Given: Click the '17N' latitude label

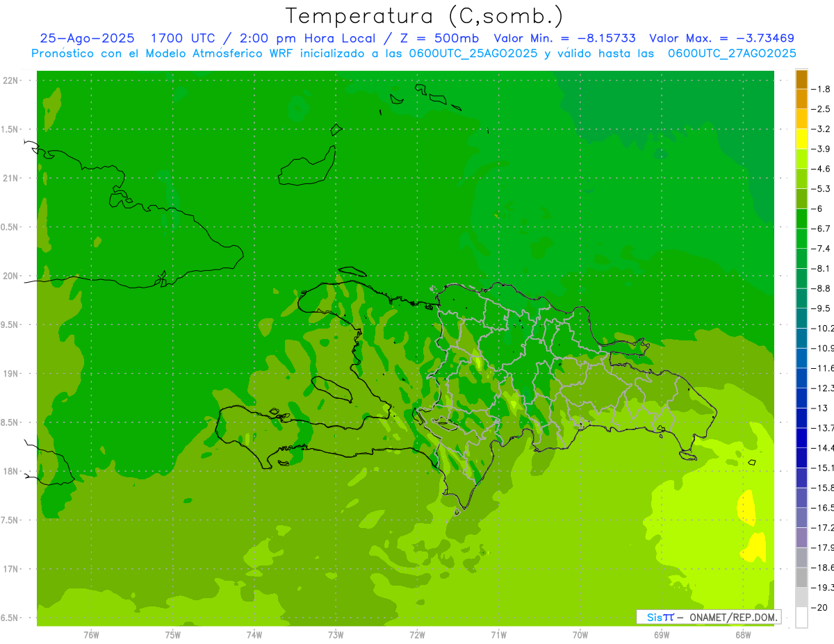Looking at the screenshot, I should 10,569.
